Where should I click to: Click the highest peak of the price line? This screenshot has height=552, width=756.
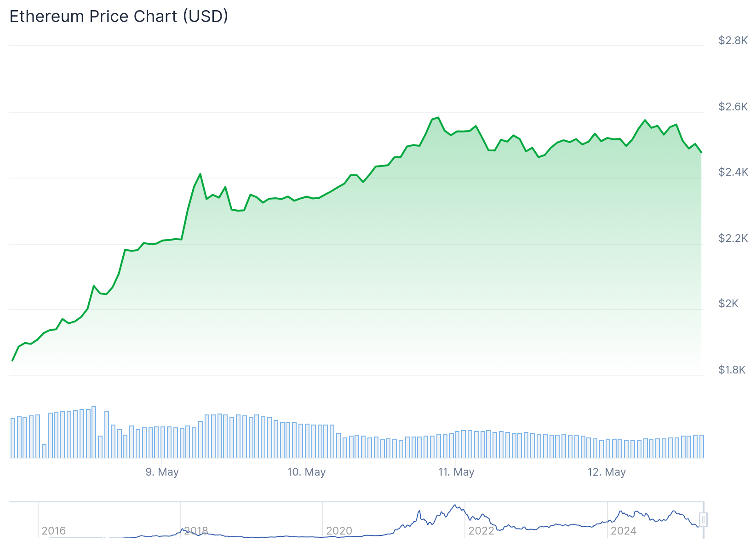pos(439,118)
